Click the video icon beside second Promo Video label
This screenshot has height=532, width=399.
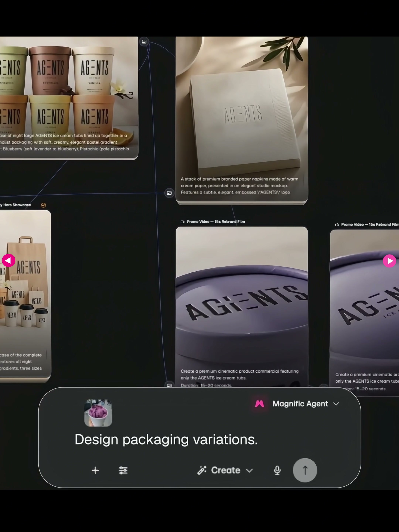[337, 225]
